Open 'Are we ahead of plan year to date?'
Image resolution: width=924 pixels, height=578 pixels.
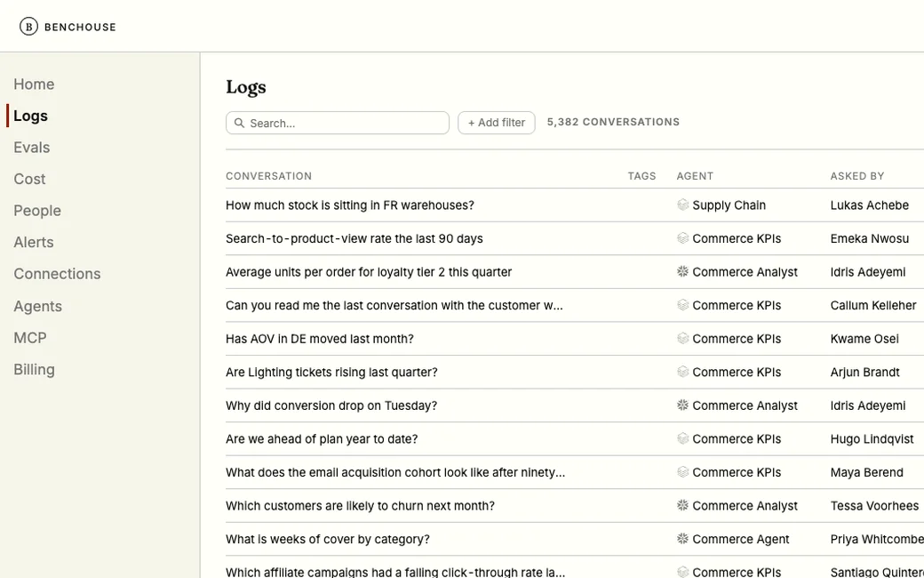[x=322, y=438]
